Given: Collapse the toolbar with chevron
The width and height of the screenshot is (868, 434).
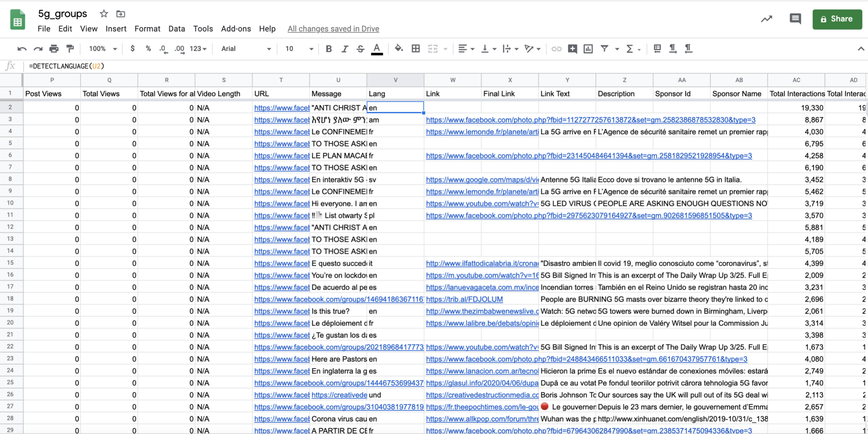Looking at the screenshot, I should [861, 49].
